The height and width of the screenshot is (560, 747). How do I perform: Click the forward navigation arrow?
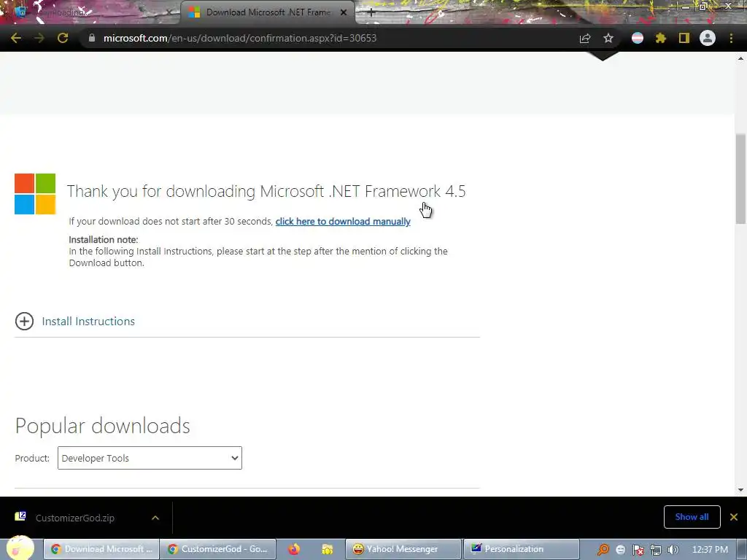(x=39, y=38)
